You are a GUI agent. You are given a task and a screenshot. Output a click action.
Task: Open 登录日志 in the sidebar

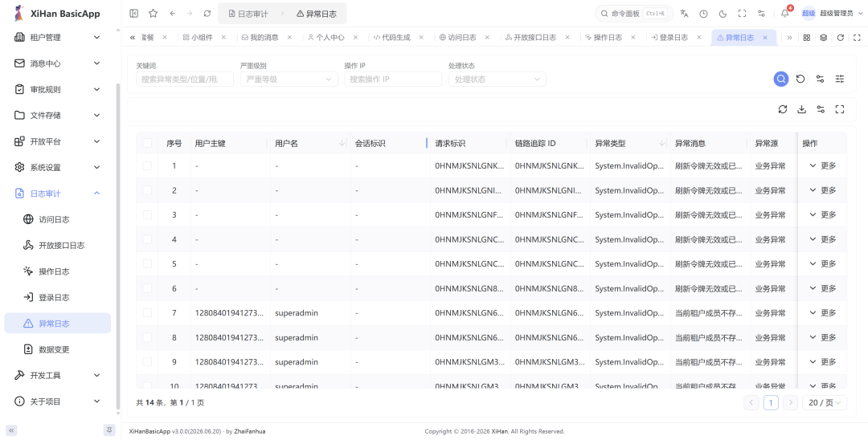pyautogui.click(x=58, y=297)
